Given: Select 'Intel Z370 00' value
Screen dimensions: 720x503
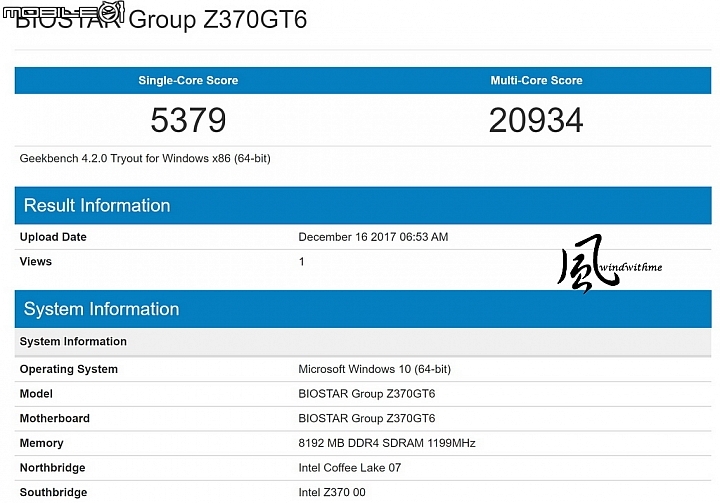Looking at the screenshot, I should click(x=332, y=492).
